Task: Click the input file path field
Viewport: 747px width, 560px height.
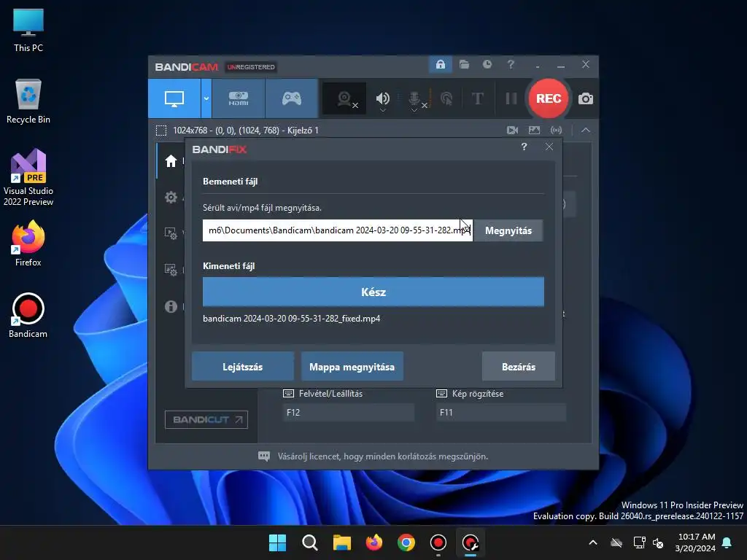Action: (338, 230)
